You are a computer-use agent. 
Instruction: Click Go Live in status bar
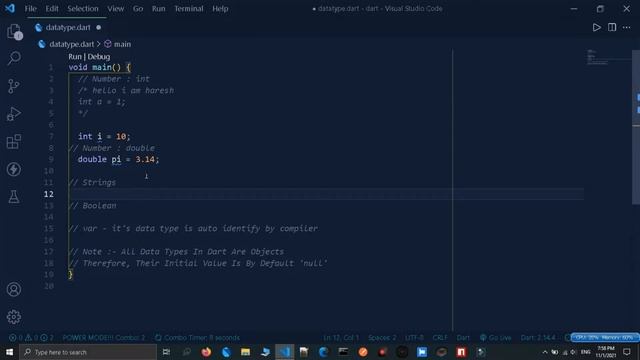(495, 338)
